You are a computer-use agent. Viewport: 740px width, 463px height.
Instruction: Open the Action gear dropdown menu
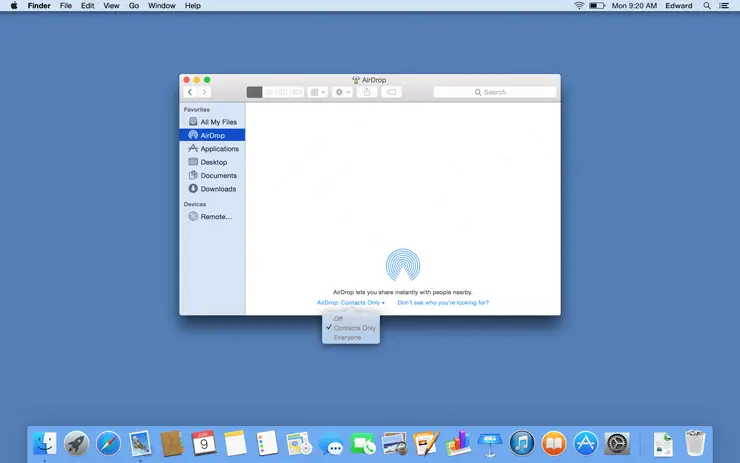point(342,92)
